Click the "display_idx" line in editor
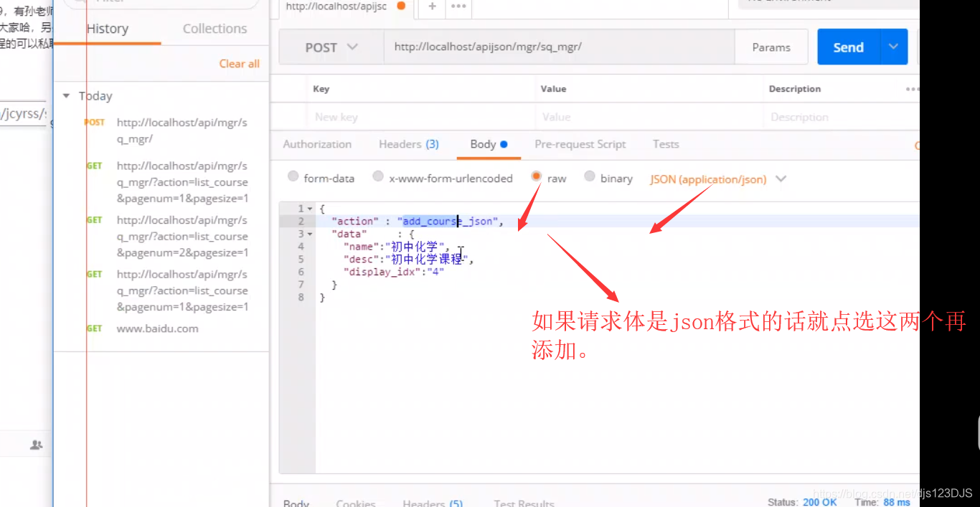 point(394,272)
